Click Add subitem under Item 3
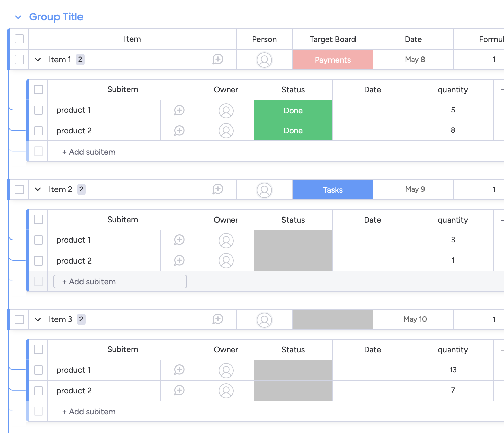This screenshot has height=433, width=504. 89,412
